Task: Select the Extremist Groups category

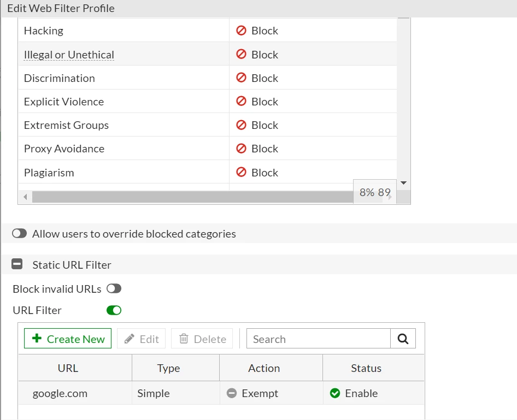Action: (x=207, y=125)
